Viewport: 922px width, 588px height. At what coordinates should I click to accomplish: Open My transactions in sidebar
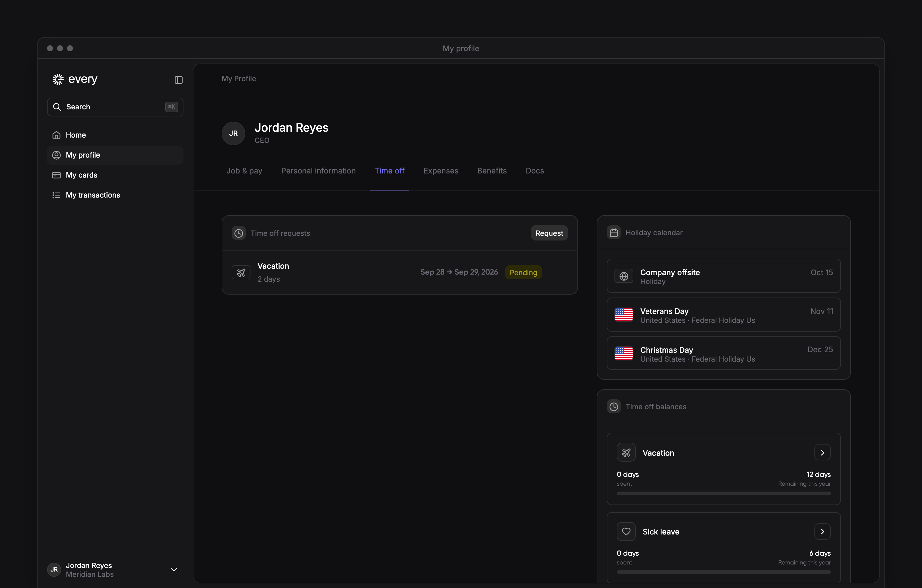(x=115, y=195)
